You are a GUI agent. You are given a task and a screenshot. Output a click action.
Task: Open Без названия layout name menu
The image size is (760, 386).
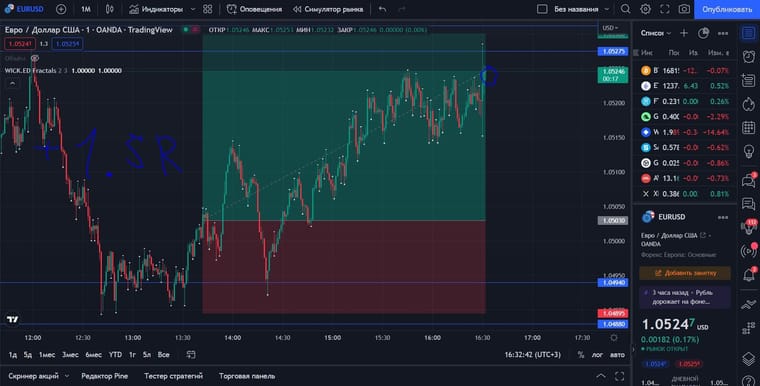[581, 9]
